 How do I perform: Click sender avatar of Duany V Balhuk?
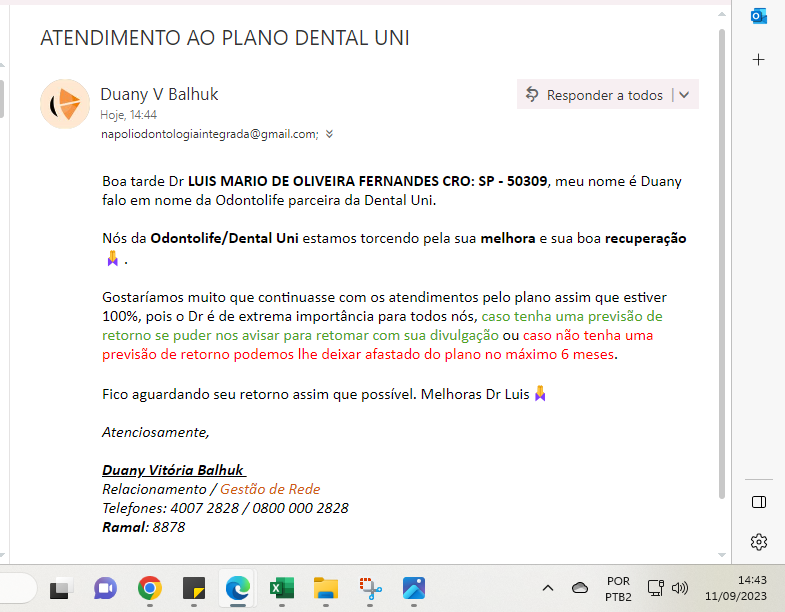click(x=65, y=104)
